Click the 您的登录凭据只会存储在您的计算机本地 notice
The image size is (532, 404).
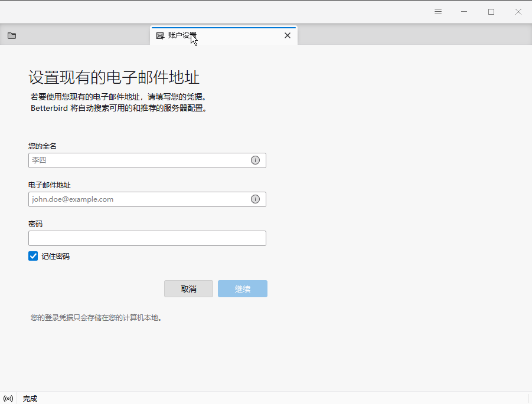click(x=97, y=317)
